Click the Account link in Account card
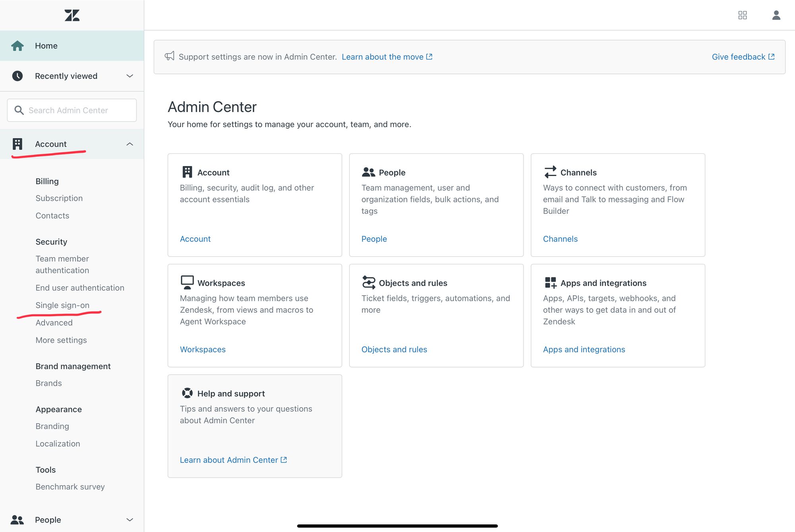This screenshot has width=795, height=532. 195,239
